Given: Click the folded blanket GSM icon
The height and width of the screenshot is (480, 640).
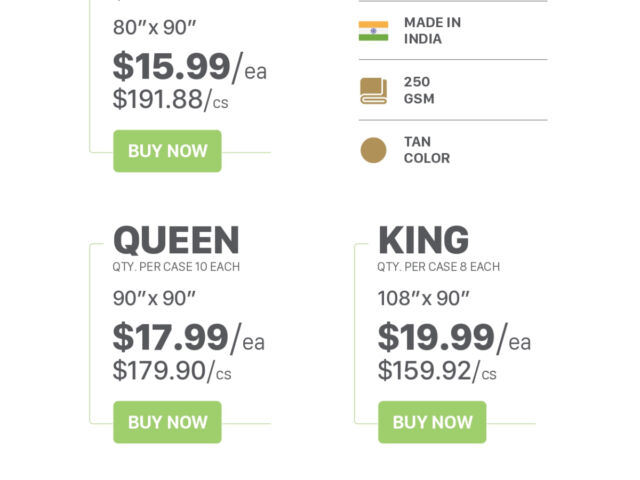Looking at the screenshot, I should (373, 91).
